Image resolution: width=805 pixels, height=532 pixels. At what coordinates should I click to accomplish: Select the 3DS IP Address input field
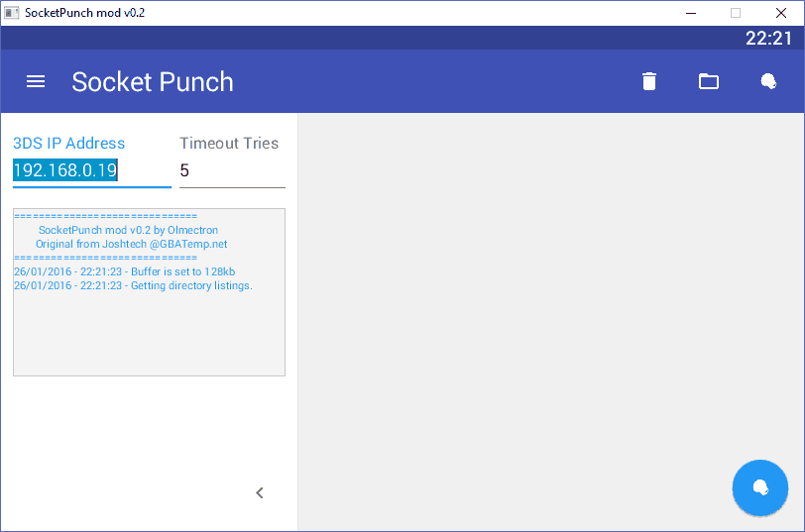tap(92, 170)
